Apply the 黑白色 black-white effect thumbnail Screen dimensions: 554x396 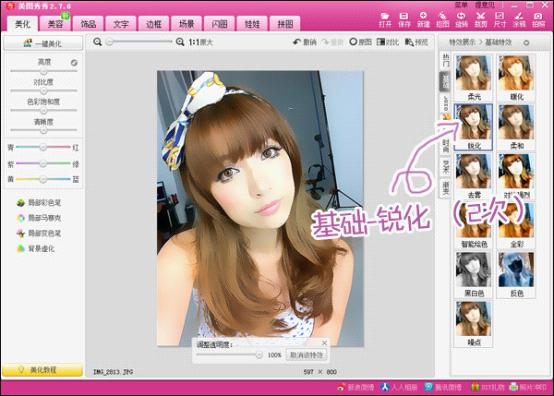[x=473, y=275]
